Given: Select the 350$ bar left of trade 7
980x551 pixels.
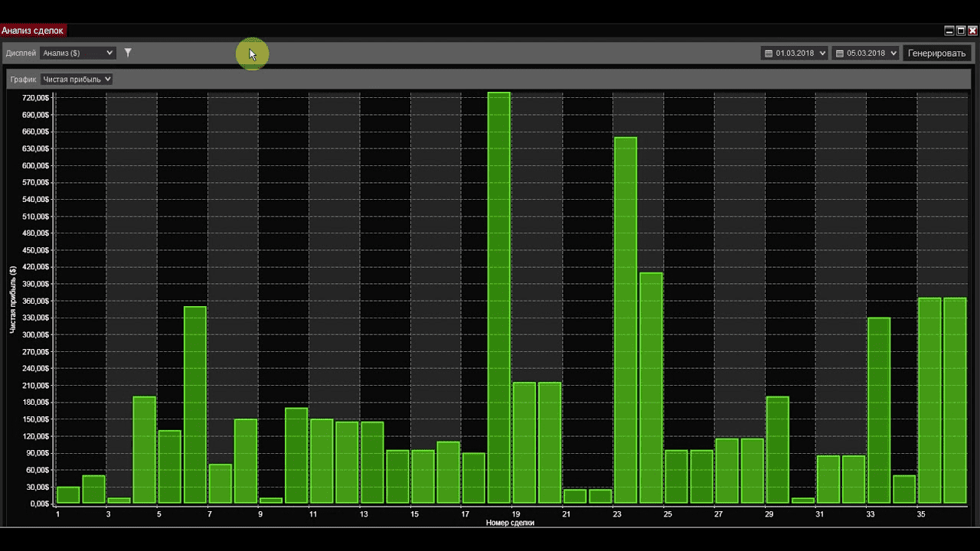Looking at the screenshot, I should [195, 405].
